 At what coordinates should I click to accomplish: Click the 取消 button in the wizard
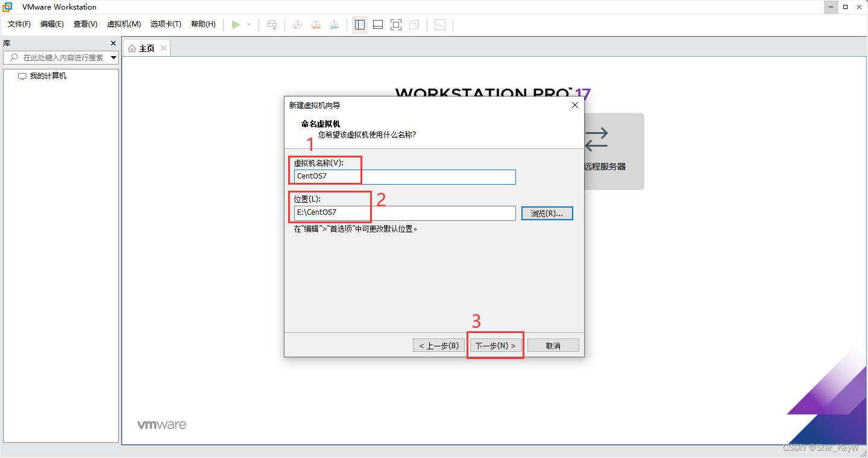(553, 345)
